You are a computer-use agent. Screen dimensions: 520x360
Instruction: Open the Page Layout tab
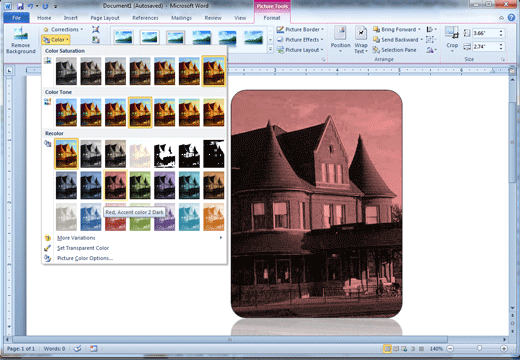(x=105, y=18)
